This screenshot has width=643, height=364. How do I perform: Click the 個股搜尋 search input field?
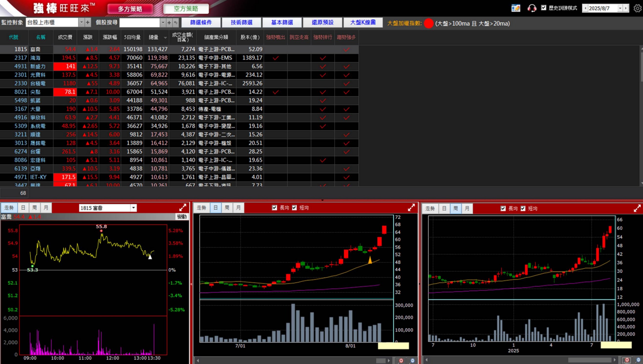139,23
